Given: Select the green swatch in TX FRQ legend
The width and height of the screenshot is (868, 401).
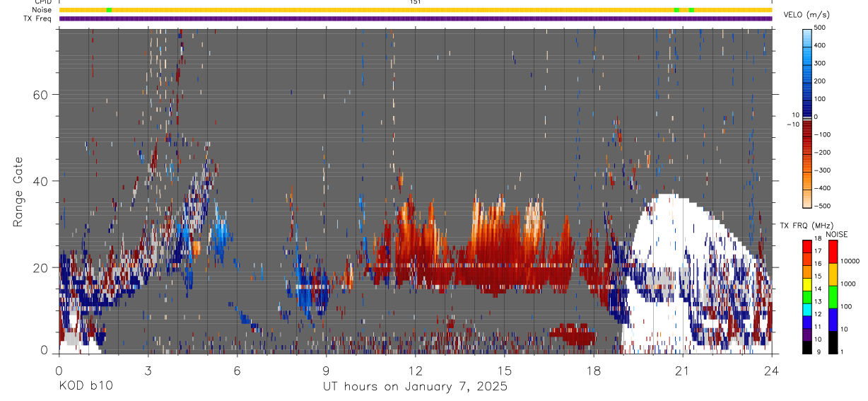Looking at the screenshot, I should click(x=807, y=297).
